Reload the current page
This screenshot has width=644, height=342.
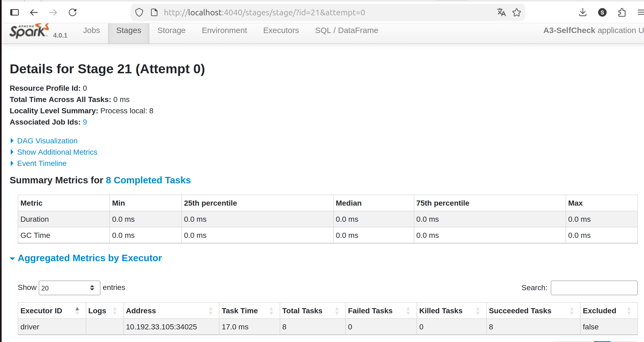tap(73, 12)
